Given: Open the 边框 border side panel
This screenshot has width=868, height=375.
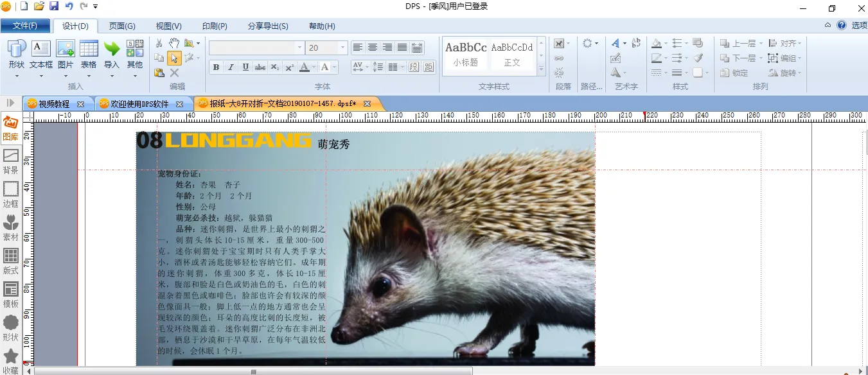Looking at the screenshot, I should 11,195.
